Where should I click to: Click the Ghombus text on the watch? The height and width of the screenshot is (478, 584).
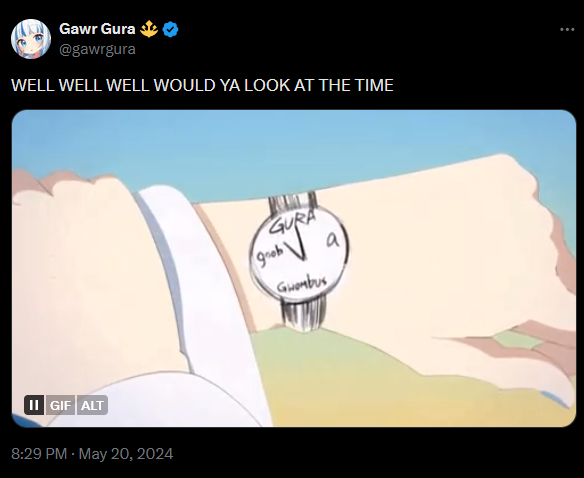click(302, 285)
